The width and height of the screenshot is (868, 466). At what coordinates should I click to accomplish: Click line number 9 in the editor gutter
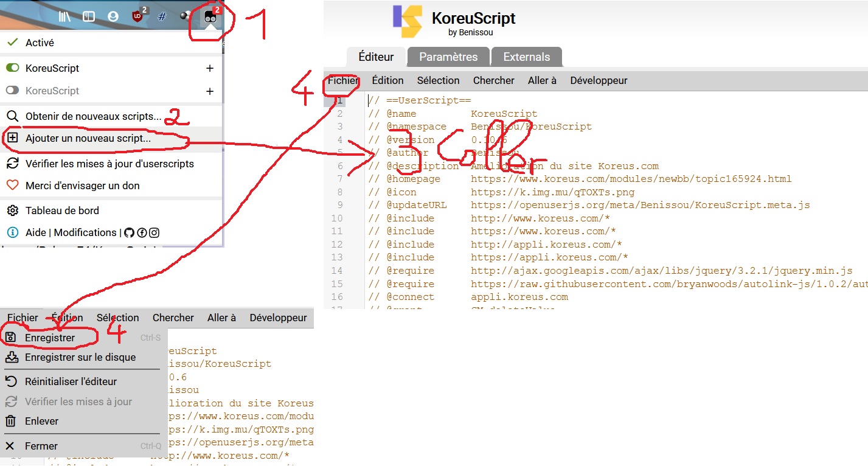point(338,205)
